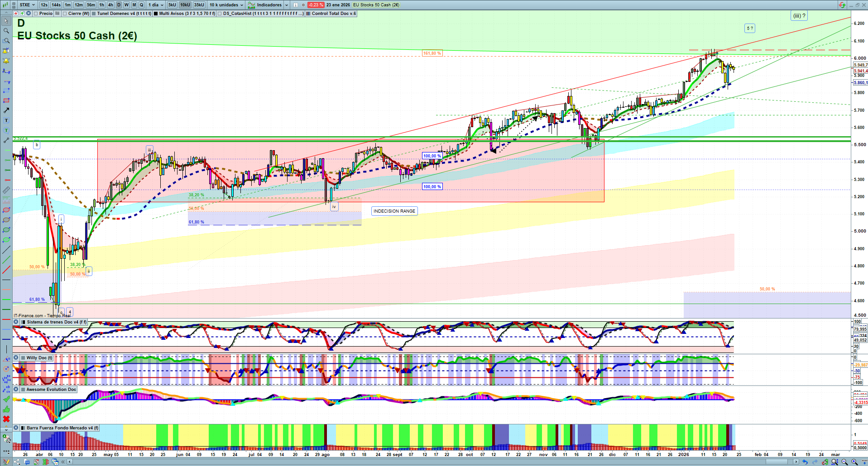Select the red rectangle drawing tool
The height and width of the screenshot is (466, 868).
pyautogui.click(x=6, y=100)
